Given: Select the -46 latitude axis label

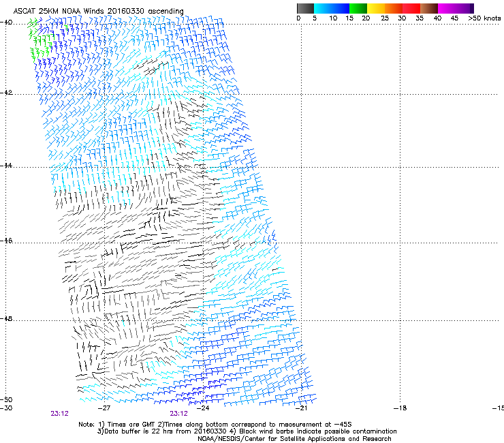Looking at the screenshot, I should 6,241.
